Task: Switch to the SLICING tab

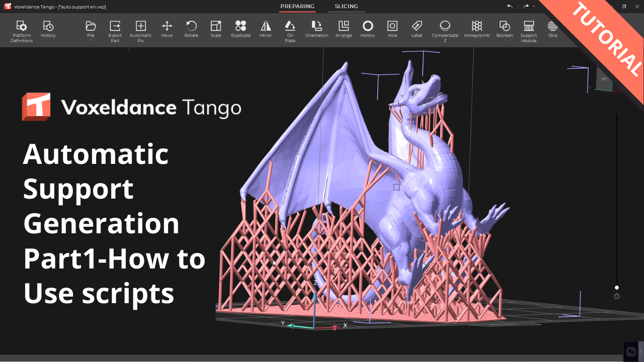Action: click(x=347, y=7)
